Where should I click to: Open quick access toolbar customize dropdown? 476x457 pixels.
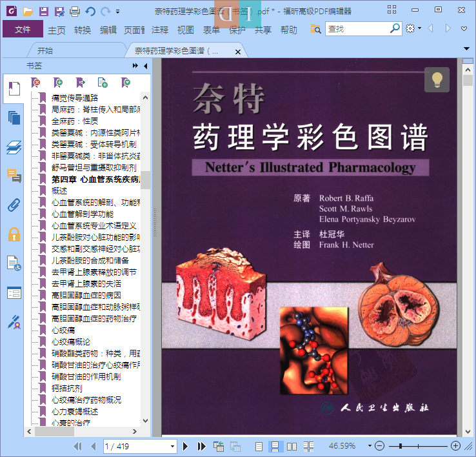point(117,12)
